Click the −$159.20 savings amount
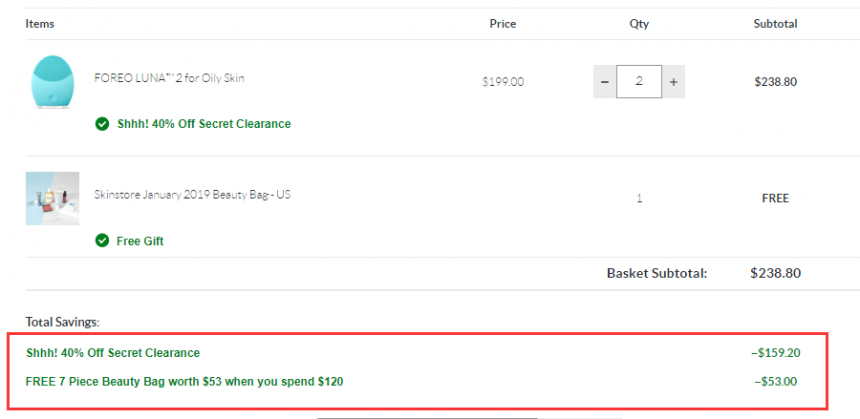 [x=776, y=353]
